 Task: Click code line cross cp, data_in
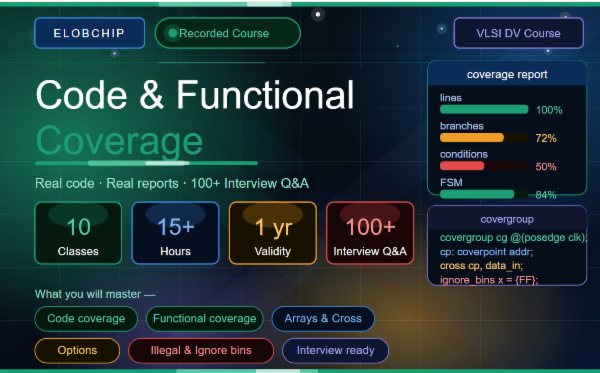481,265
